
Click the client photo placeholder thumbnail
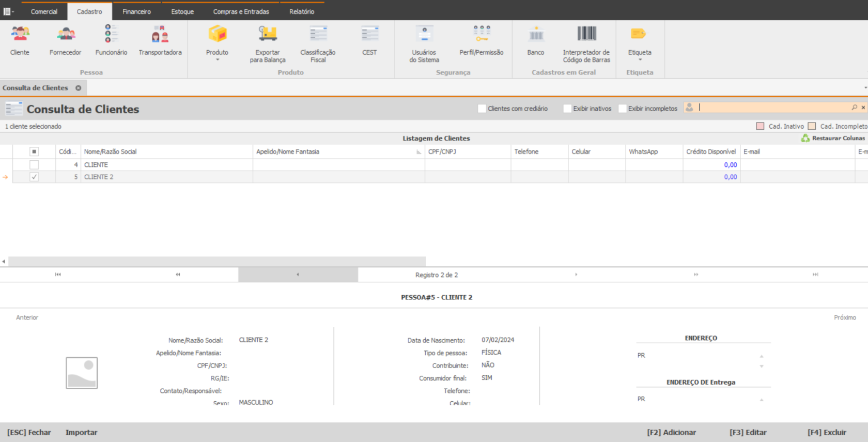pos(82,373)
